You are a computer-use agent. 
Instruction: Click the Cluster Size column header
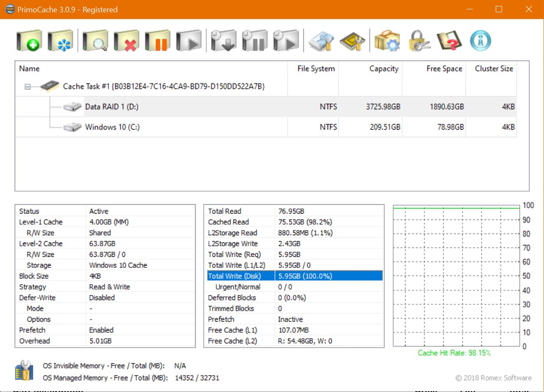coord(491,69)
